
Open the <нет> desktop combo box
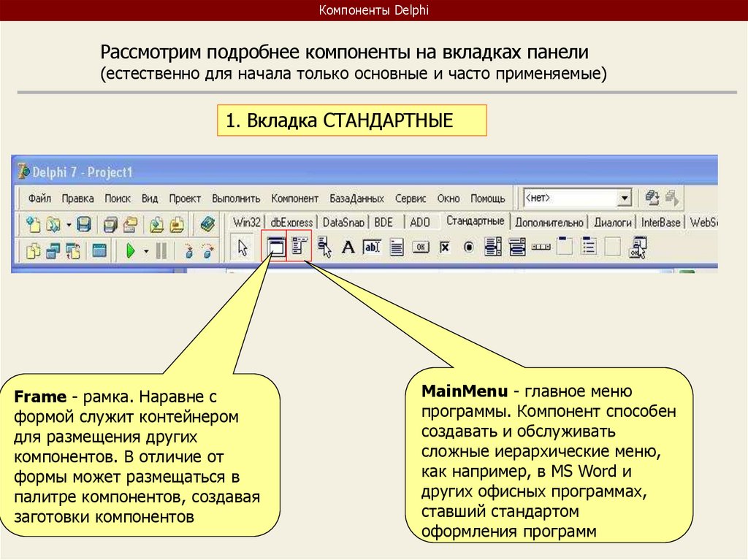coord(577,197)
